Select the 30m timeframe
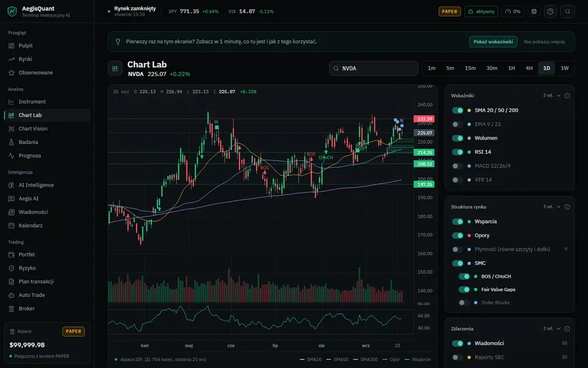 click(x=492, y=68)
